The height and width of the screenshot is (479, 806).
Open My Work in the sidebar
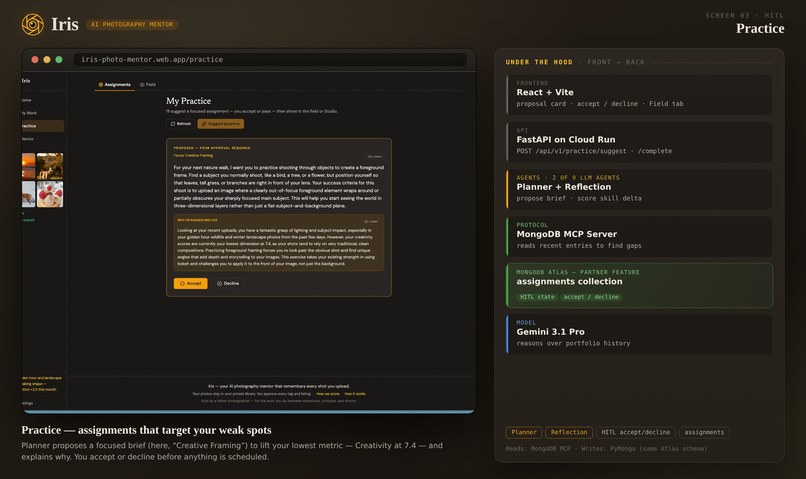[x=31, y=113]
